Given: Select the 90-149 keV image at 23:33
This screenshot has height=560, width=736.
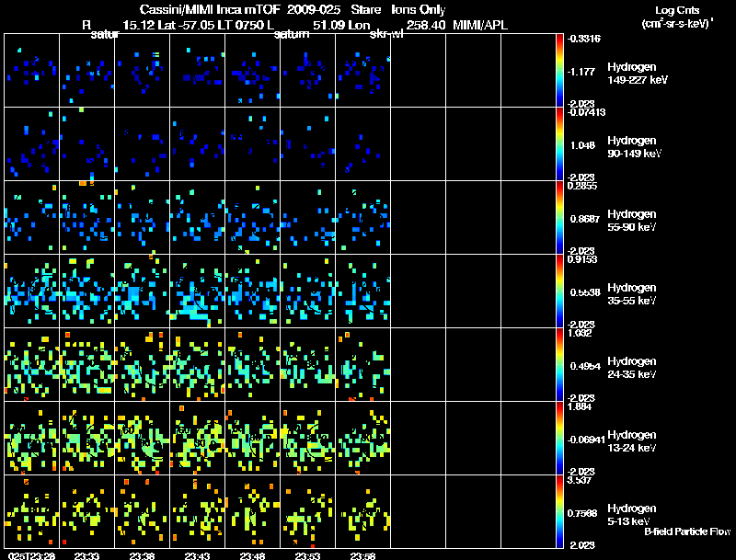Looking at the screenshot, I should point(86,144).
